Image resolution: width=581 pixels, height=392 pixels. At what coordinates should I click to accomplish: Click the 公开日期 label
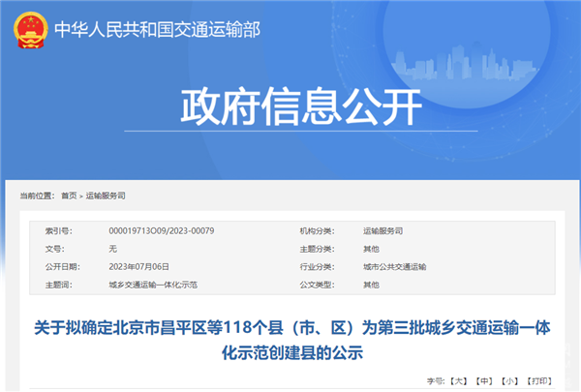tap(63, 267)
